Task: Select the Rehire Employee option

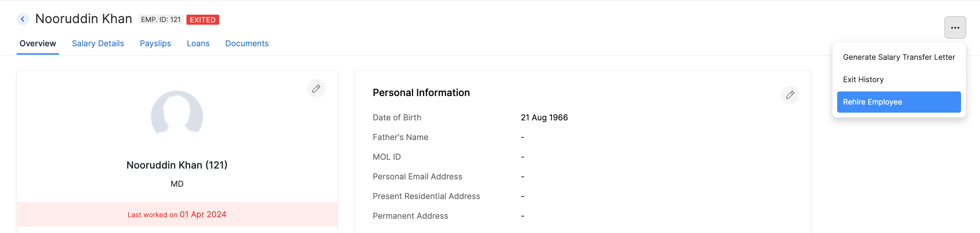Action: click(899, 102)
